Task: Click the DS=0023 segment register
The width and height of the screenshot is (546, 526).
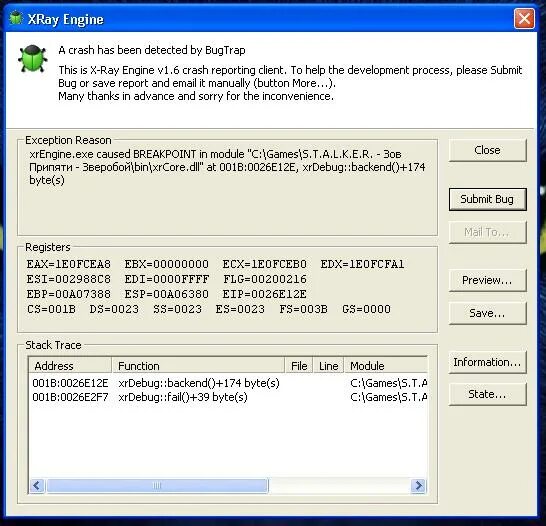Action: 114,309
